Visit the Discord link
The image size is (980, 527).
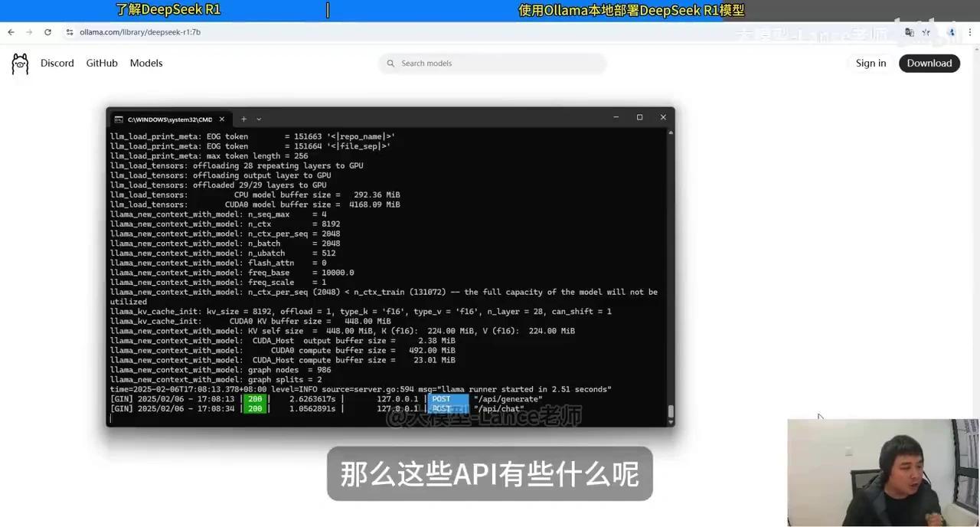pos(57,63)
